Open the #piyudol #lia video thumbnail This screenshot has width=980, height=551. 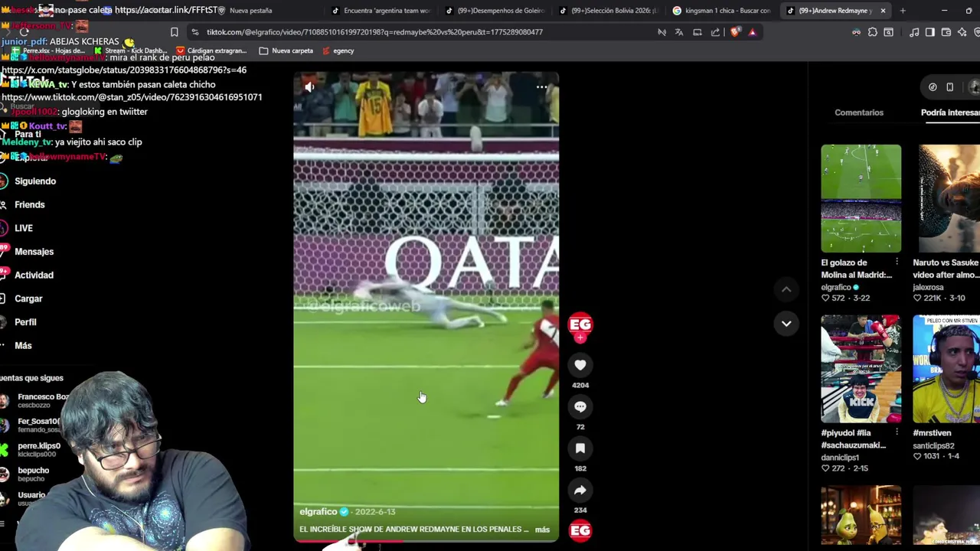point(861,369)
